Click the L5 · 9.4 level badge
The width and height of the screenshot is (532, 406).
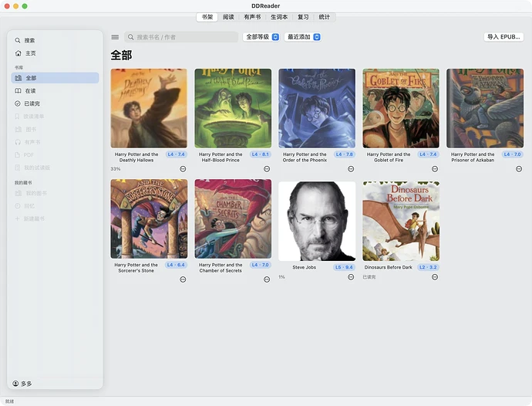pyautogui.click(x=344, y=267)
